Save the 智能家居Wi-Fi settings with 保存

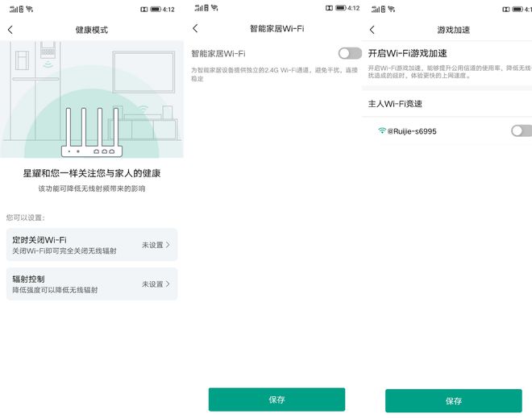point(276,399)
